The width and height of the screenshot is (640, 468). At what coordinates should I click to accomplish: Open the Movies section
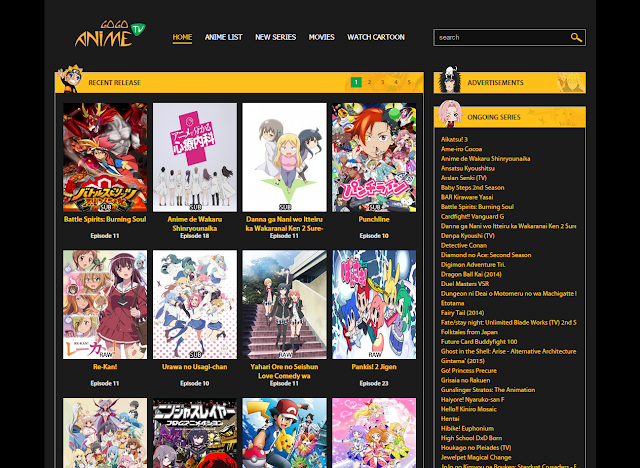tap(322, 37)
